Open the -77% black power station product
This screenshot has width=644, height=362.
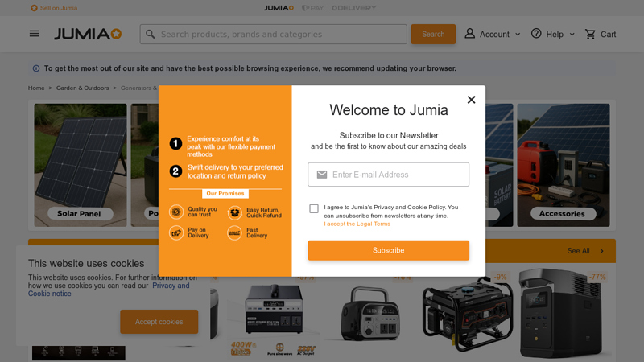tap(561, 314)
